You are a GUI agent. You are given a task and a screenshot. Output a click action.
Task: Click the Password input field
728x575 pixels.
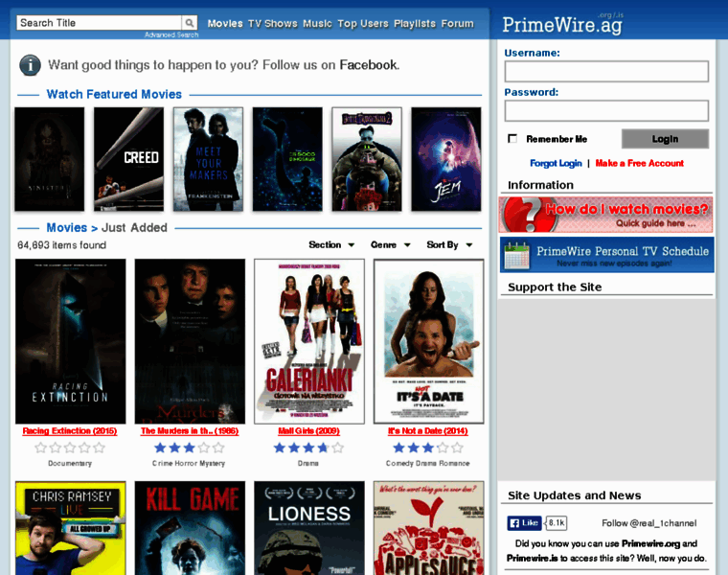pos(606,111)
